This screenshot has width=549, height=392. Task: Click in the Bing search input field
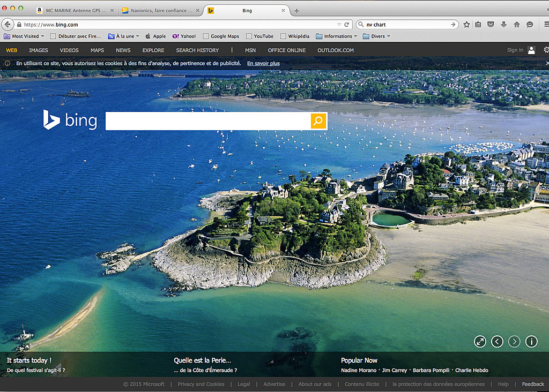coord(208,121)
